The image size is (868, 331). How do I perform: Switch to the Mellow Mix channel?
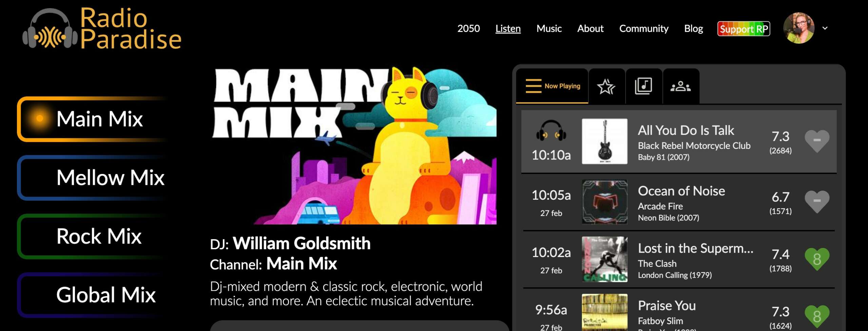(92, 178)
